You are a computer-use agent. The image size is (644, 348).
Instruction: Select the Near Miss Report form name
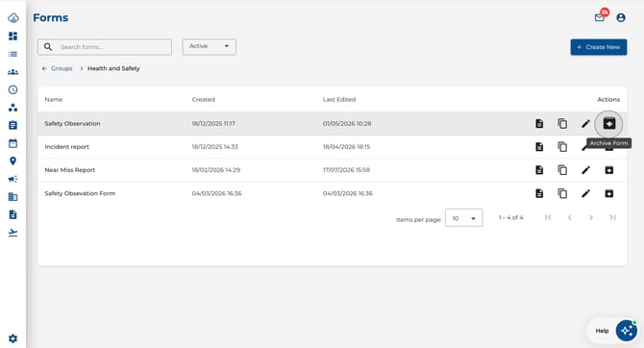coord(70,170)
